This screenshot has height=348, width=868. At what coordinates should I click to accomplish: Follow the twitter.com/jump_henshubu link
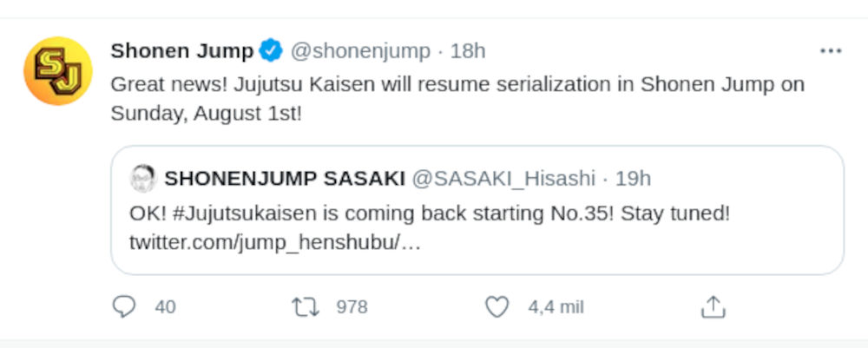274,242
